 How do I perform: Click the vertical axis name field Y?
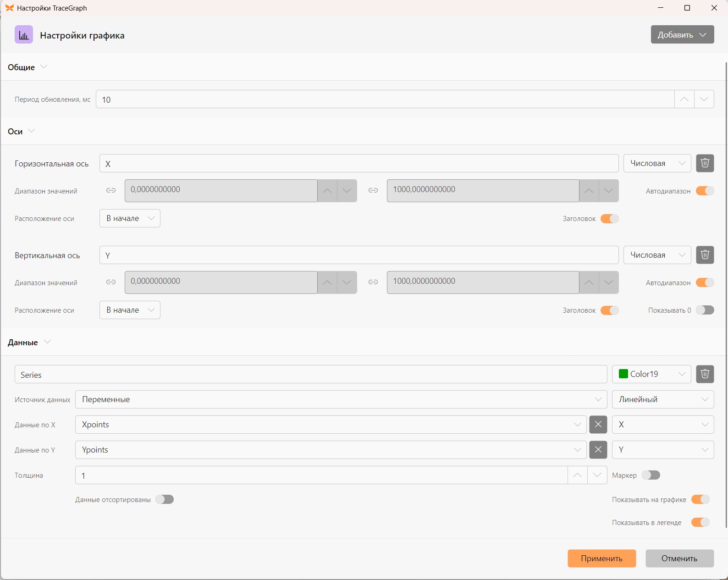(x=359, y=255)
